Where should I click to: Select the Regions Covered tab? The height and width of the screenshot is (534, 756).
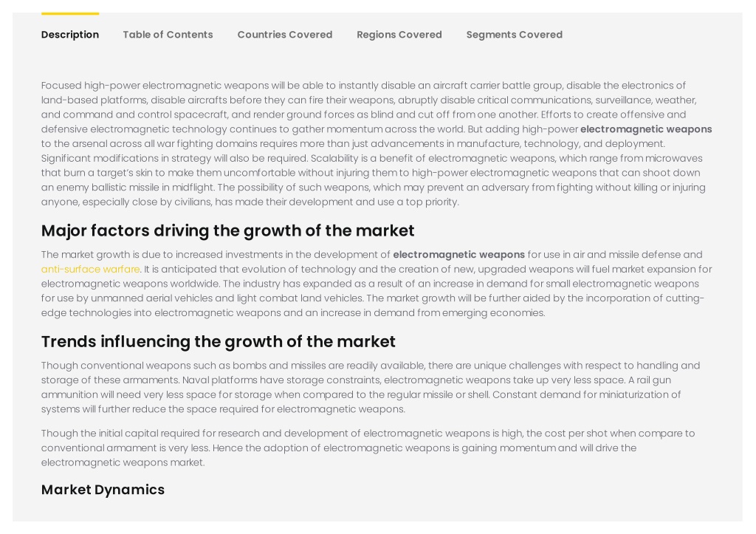pyautogui.click(x=399, y=35)
